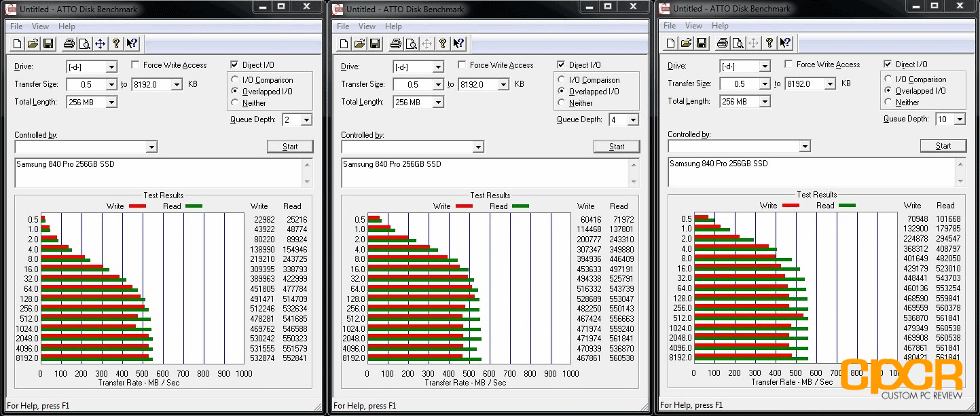Enable Force Write Access in the Queue Depth 2 window
The height and width of the screenshot is (416, 980).
pyautogui.click(x=136, y=65)
